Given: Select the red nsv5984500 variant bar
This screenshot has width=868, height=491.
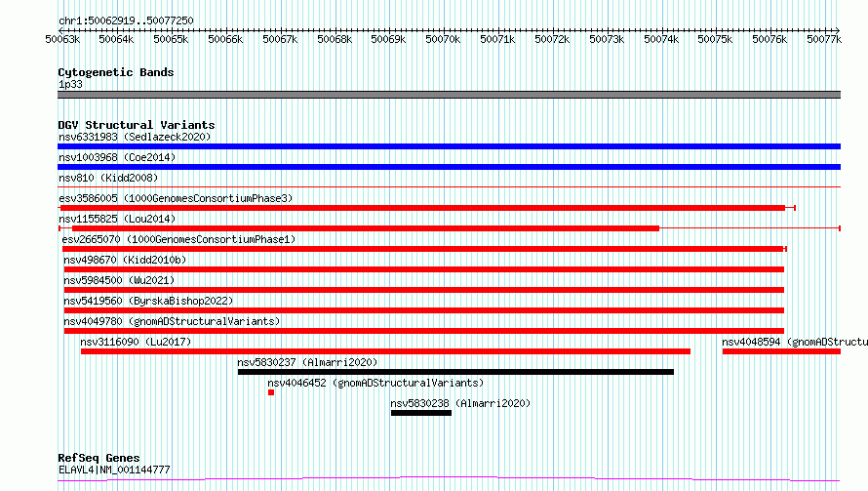Looking at the screenshot, I should (424, 290).
